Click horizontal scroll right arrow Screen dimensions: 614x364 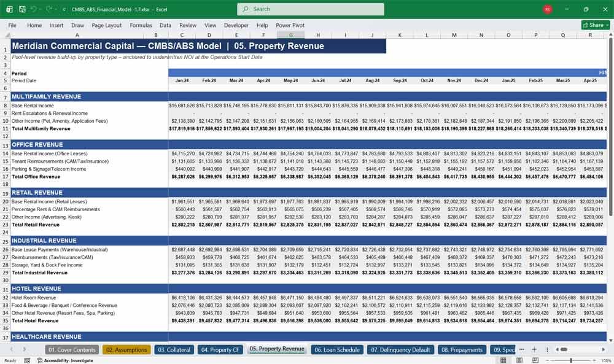(x=604, y=349)
